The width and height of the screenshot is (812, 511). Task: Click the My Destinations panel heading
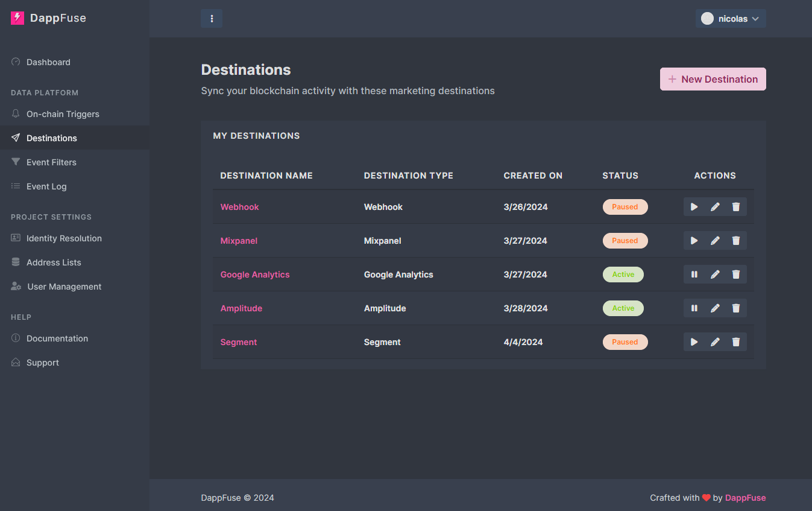click(256, 136)
